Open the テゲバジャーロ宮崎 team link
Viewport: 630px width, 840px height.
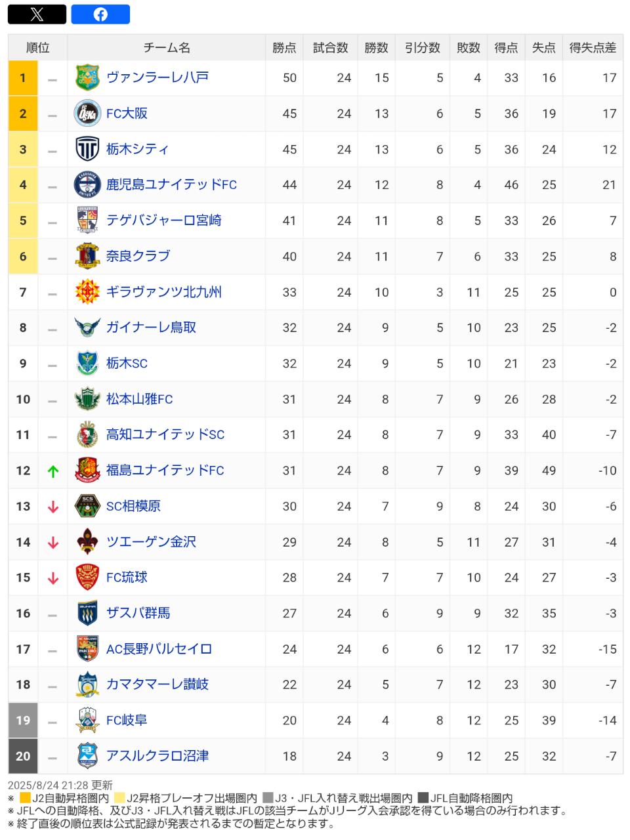164,220
